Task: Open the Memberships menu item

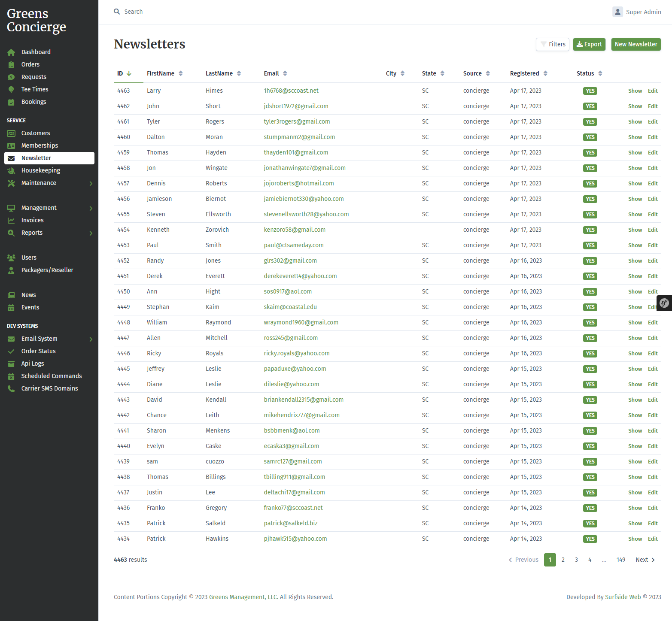Action: [49, 146]
